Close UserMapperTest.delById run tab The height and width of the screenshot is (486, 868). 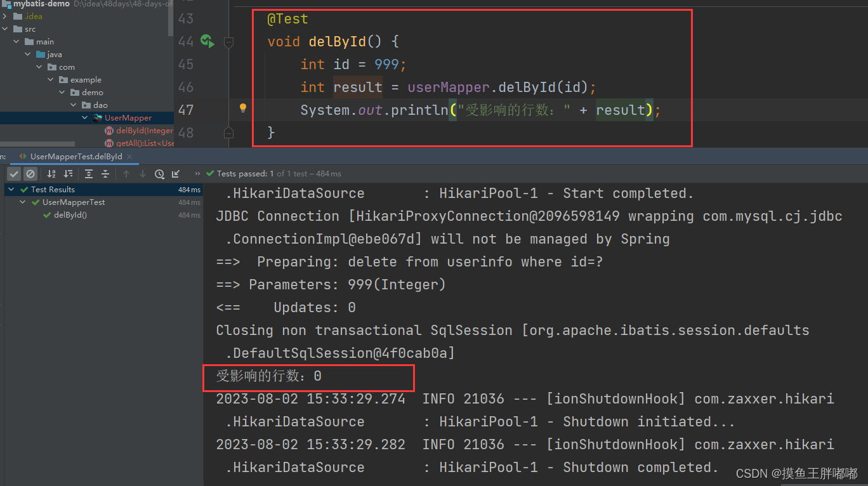click(129, 157)
